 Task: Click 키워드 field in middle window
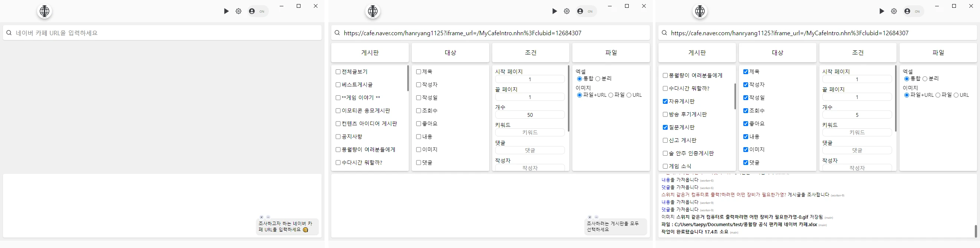530,132
